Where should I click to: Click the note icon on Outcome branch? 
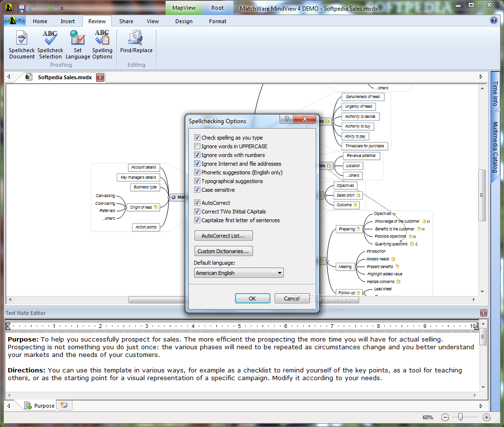pyautogui.click(x=355, y=205)
